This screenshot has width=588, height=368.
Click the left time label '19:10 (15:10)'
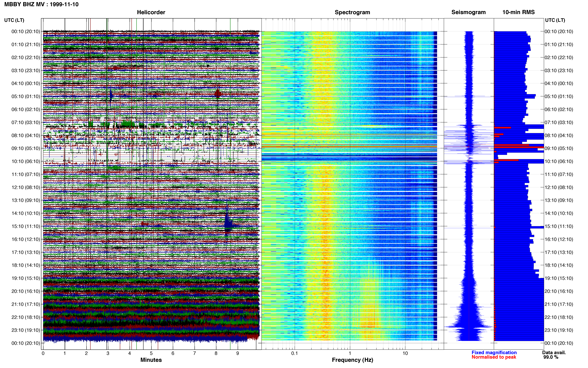point(26,278)
